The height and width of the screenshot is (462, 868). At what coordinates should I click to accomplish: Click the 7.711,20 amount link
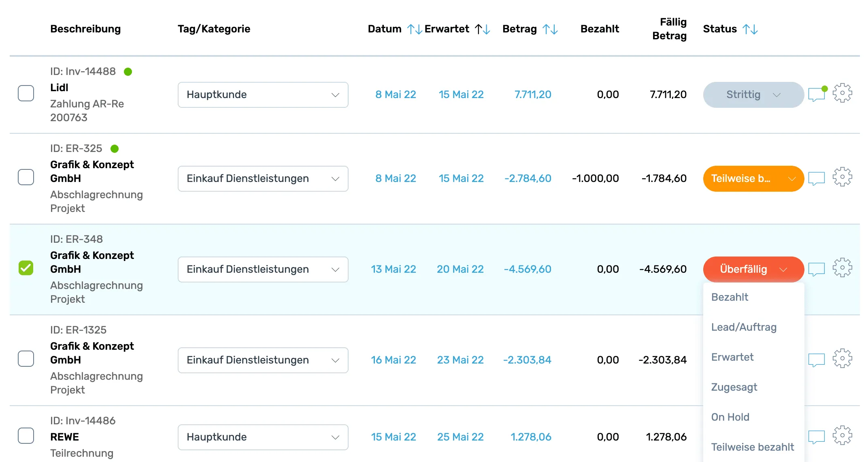(533, 94)
